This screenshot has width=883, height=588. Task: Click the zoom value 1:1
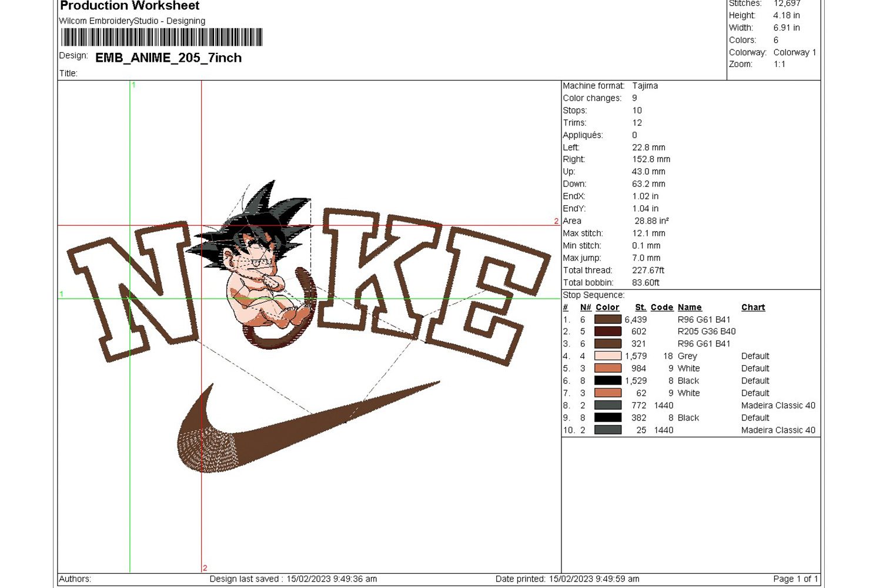(780, 64)
